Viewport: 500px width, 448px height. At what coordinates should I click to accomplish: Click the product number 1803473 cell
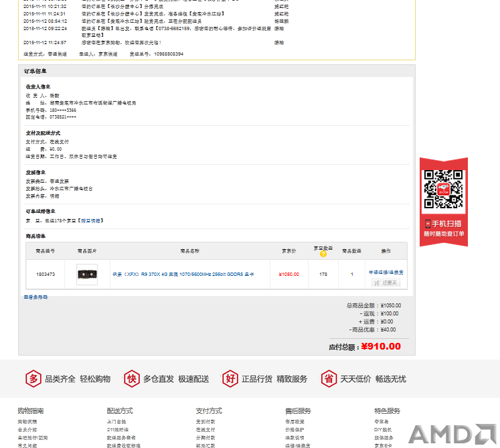46,274
